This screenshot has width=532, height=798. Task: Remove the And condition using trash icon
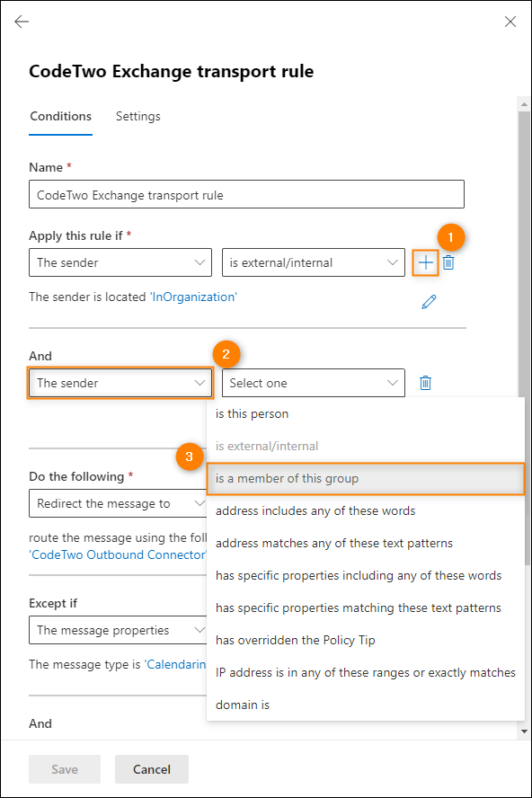tap(425, 383)
